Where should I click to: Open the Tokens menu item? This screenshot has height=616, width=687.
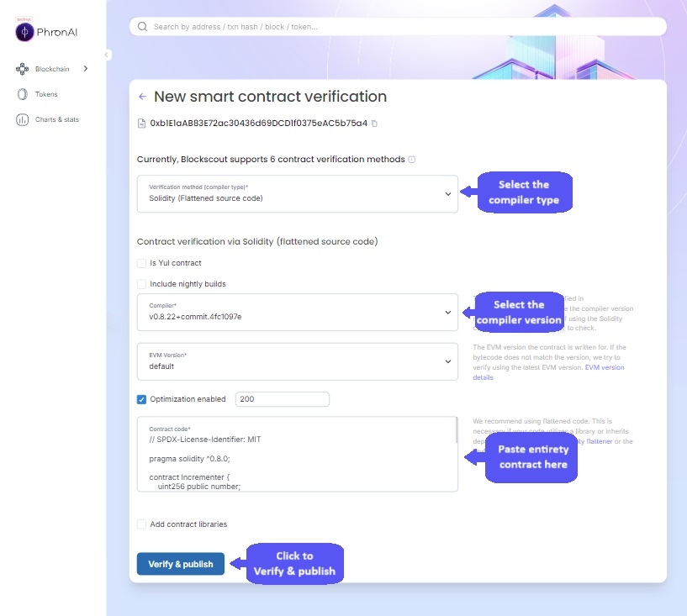46,94
